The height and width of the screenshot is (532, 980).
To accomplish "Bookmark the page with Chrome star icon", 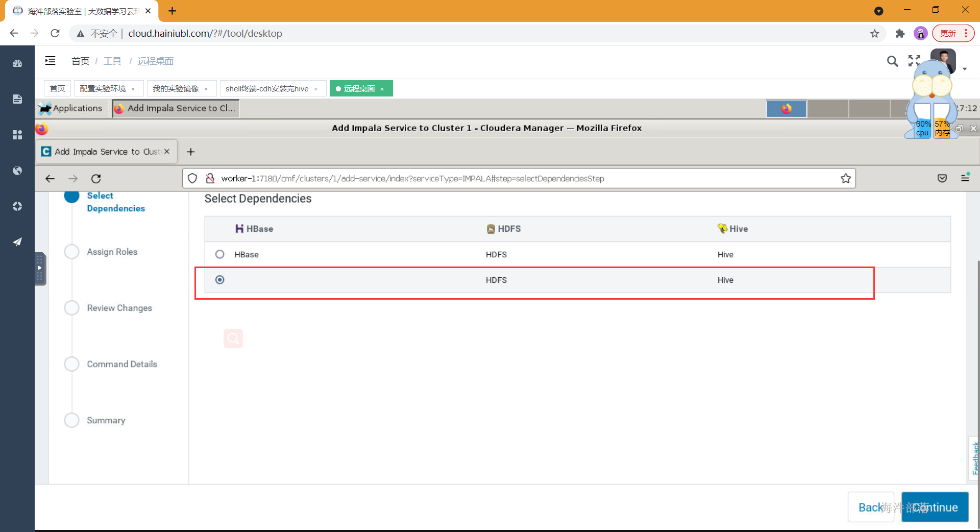I will click(x=875, y=33).
